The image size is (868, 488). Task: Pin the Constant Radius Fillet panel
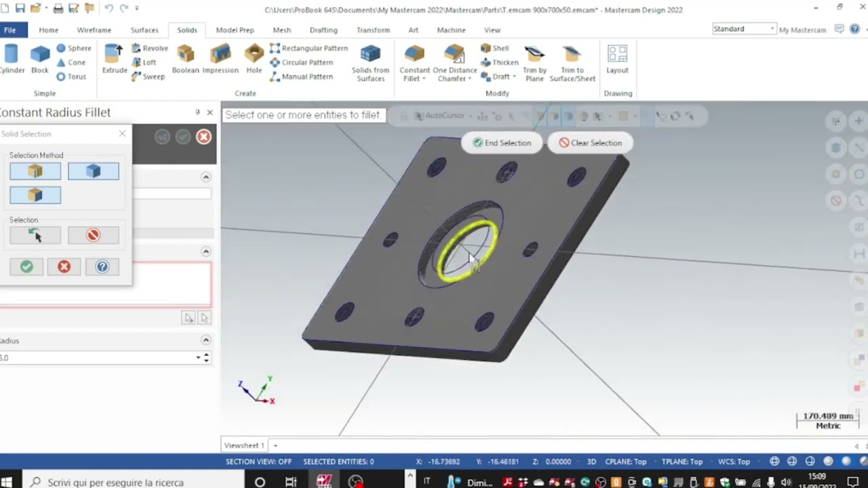click(197, 113)
